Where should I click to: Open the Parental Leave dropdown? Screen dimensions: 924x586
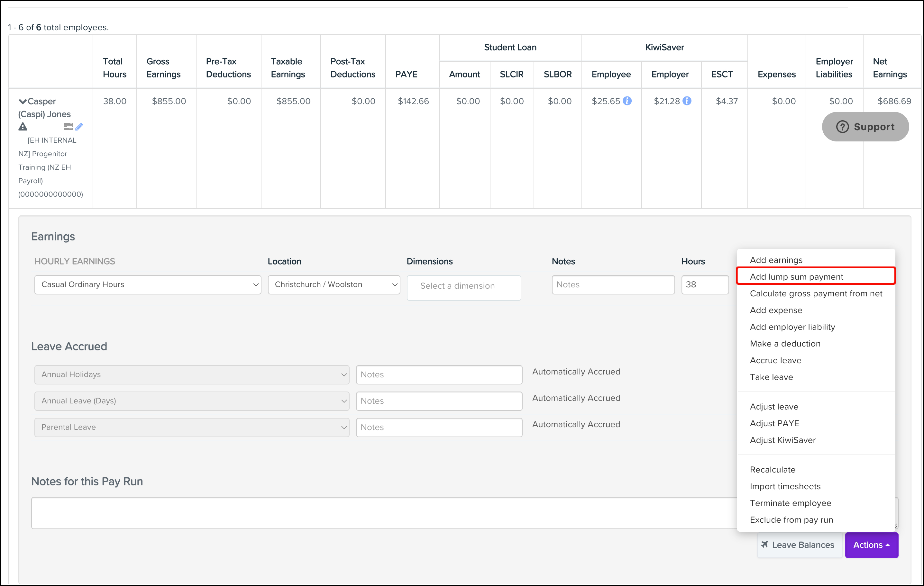192,427
